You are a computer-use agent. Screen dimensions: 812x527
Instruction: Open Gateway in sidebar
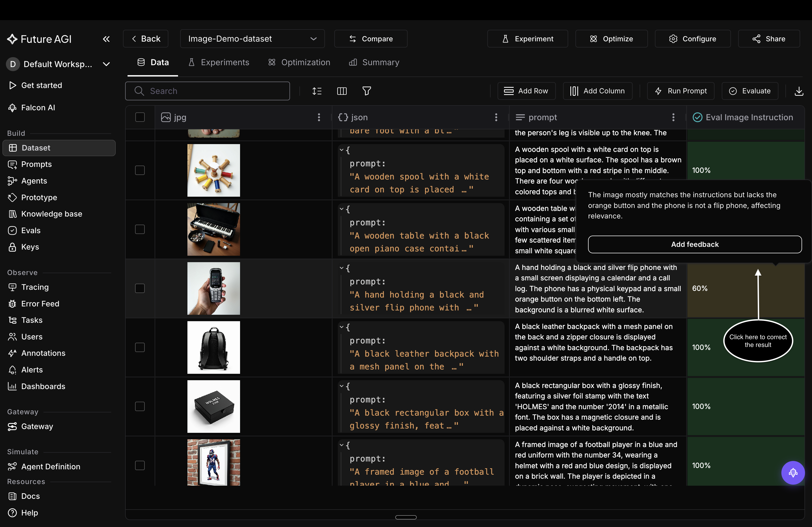59,426
